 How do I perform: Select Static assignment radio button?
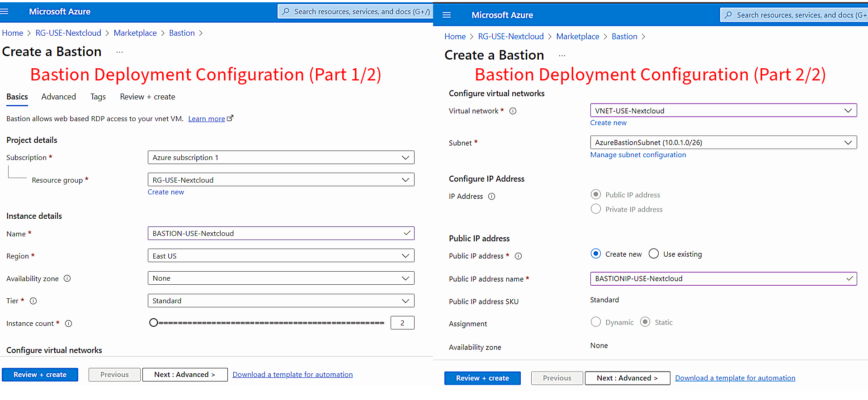(x=645, y=322)
